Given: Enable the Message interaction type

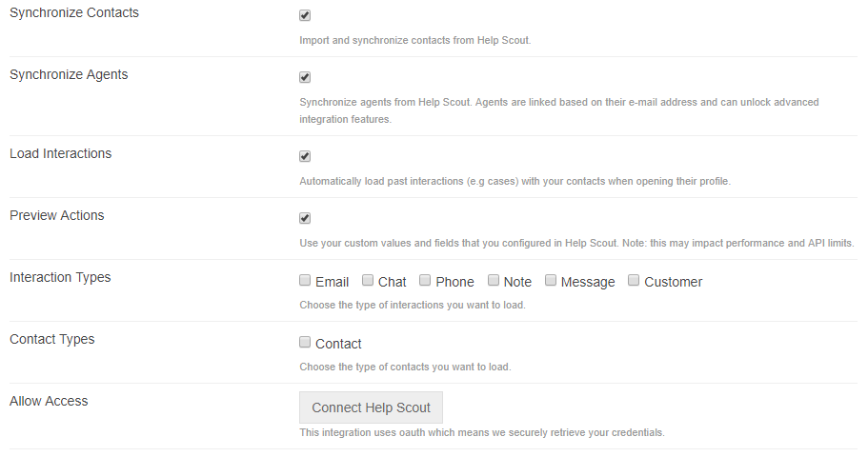Looking at the screenshot, I should click(551, 281).
